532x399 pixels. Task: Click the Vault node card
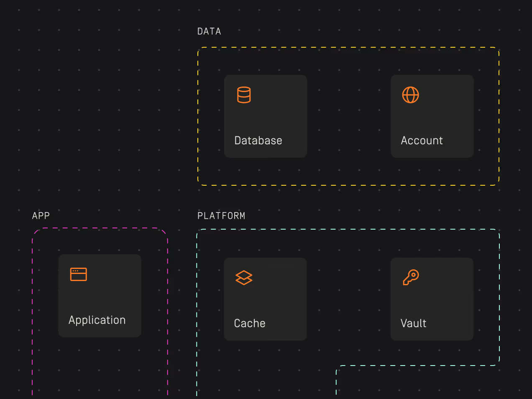click(432, 299)
